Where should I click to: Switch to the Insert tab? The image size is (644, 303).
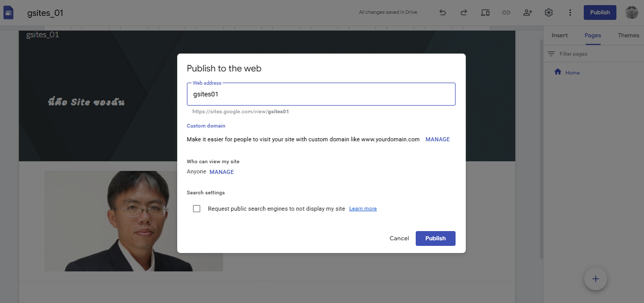[559, 35]
